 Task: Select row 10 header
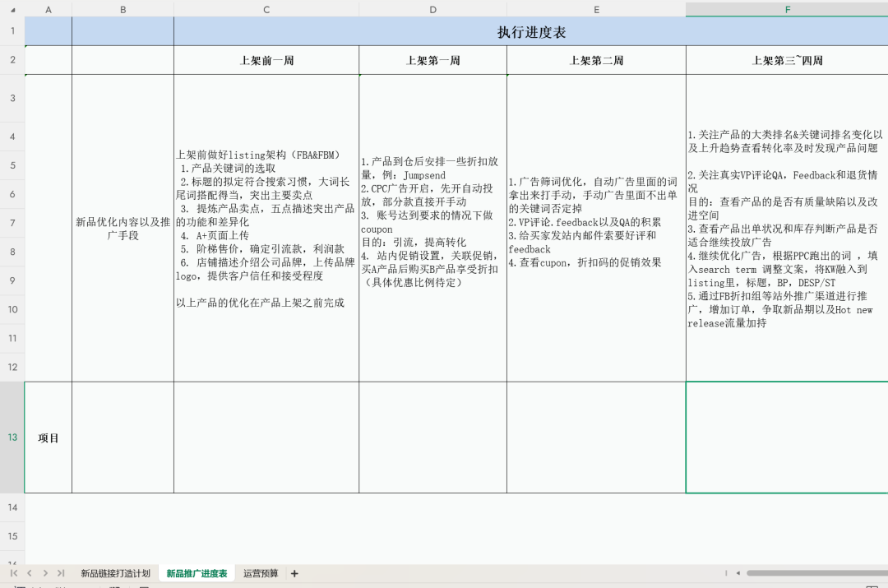(x=12, y=309)
